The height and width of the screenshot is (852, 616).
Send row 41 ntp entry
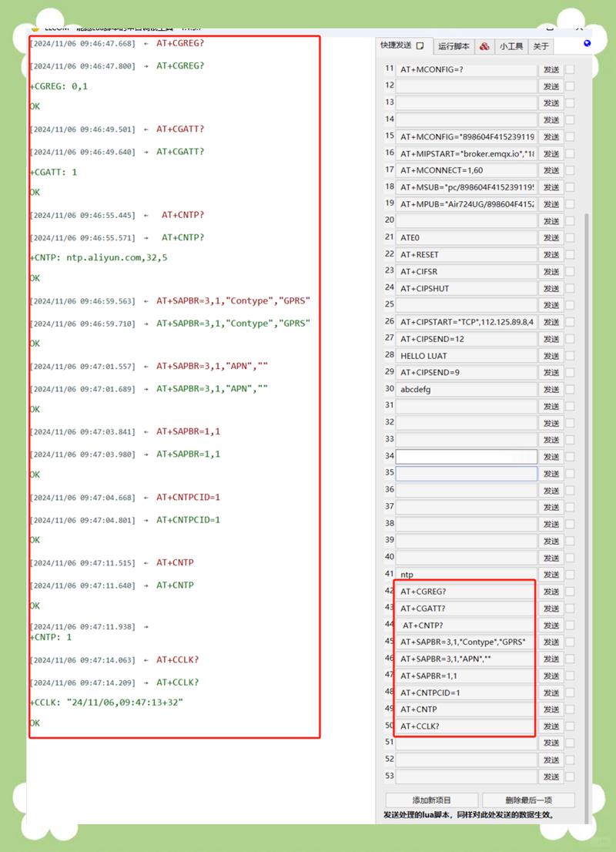click(551, 575)
